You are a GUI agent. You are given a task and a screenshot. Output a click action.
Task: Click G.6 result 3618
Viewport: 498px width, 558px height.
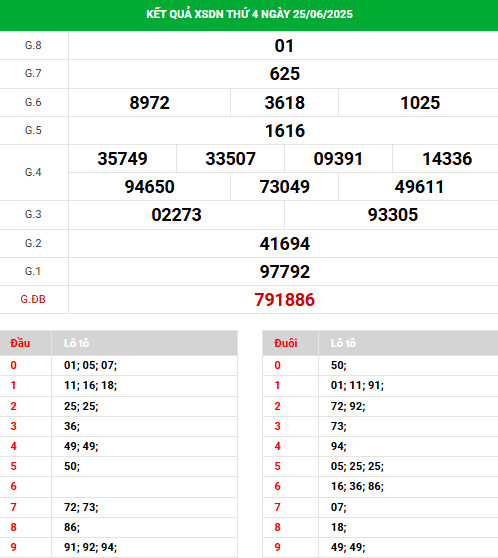284,103
